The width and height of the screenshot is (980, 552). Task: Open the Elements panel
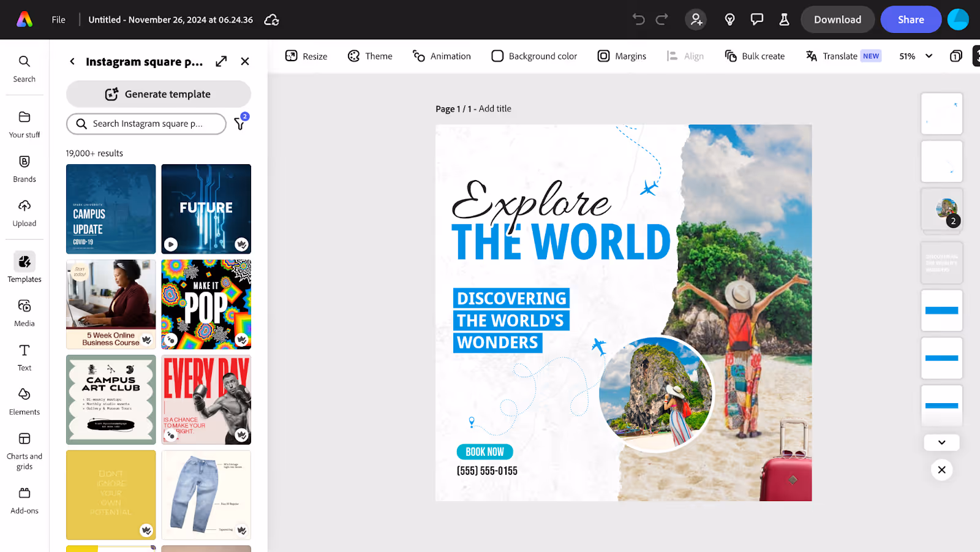tap(24, 402)
